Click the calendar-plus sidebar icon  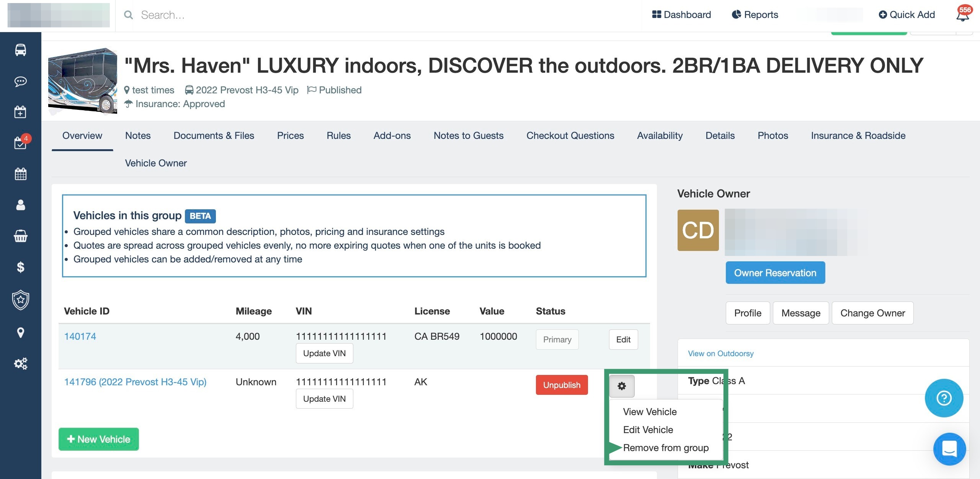coord(21,112)
